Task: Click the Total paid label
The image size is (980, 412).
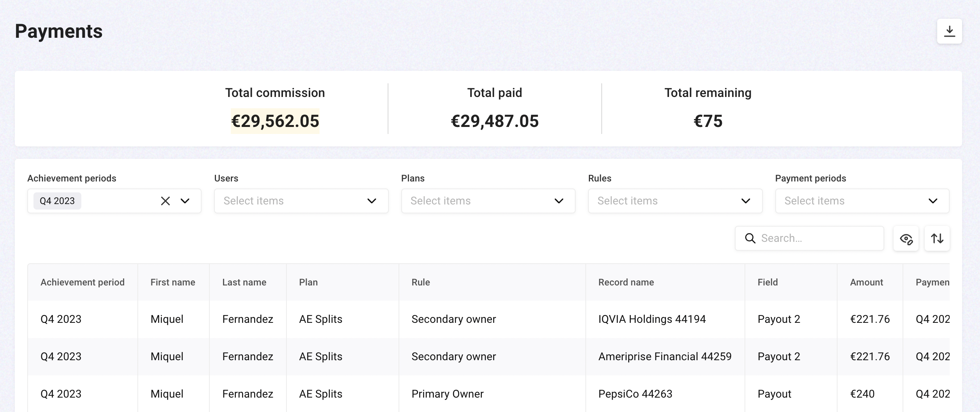Action: point(495,93)
